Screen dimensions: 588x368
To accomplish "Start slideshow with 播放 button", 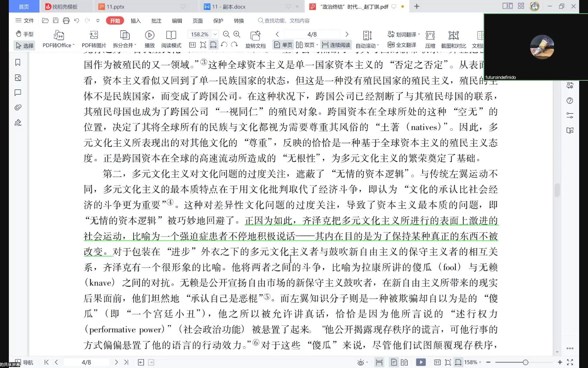I will click(150, 39).
